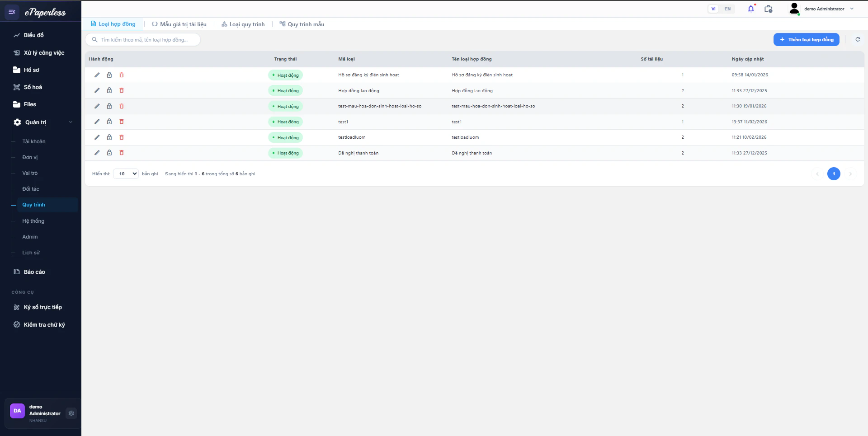
Task: Delete the testloadluom row
Action: point(122,137)
